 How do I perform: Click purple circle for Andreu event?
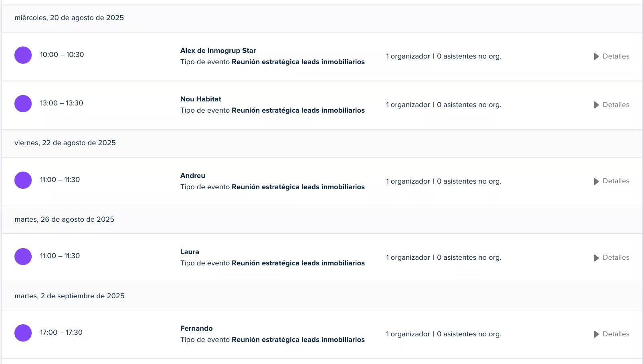23,180
